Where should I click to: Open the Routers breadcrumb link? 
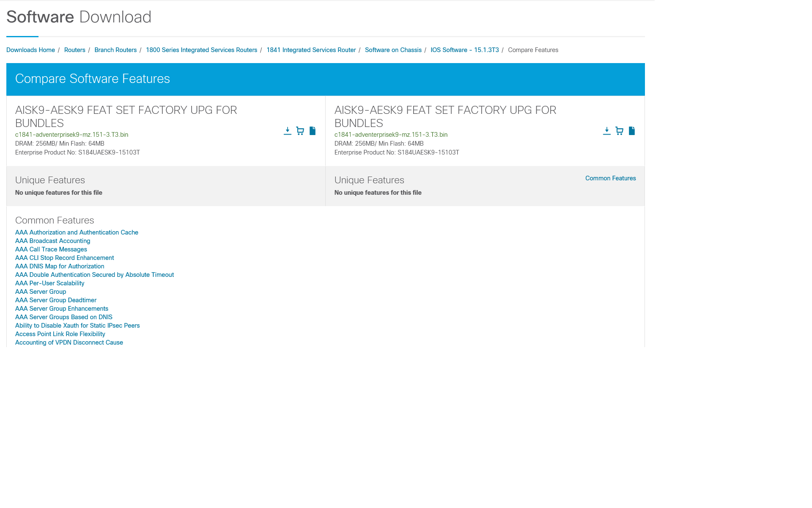click(75, 50)
